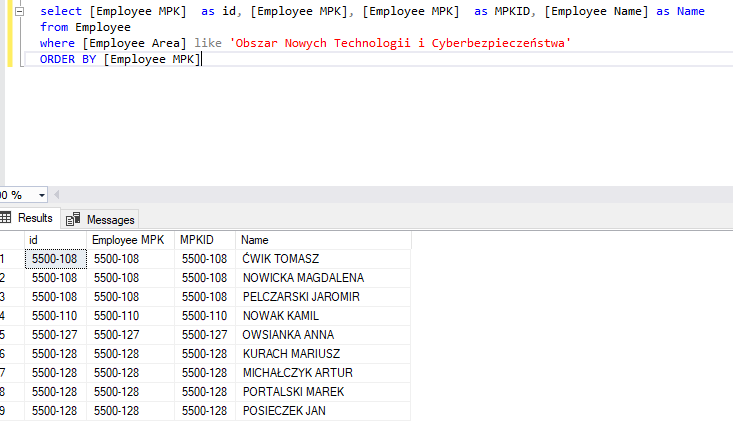The image size is (733, 421).
Task: Select the id column header
Action: (x=56, y=240)
